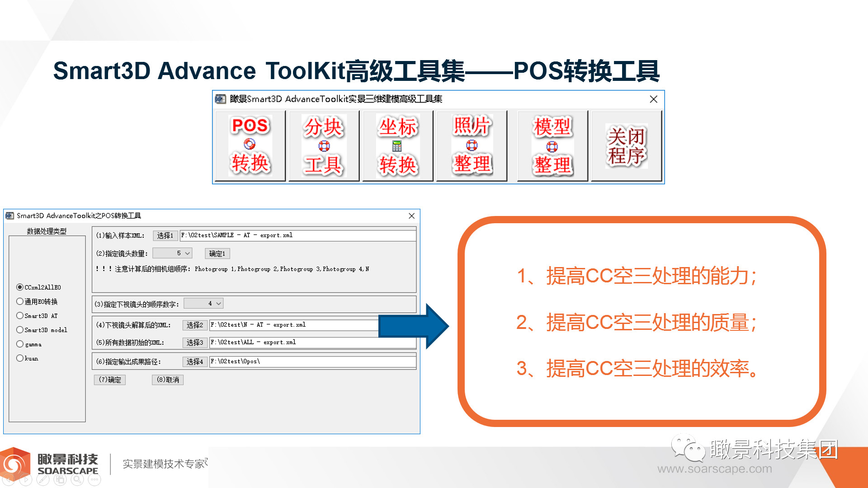Open slideshow more options menu
The width and height of the screenshot is (868, 488).
[94, 480]
